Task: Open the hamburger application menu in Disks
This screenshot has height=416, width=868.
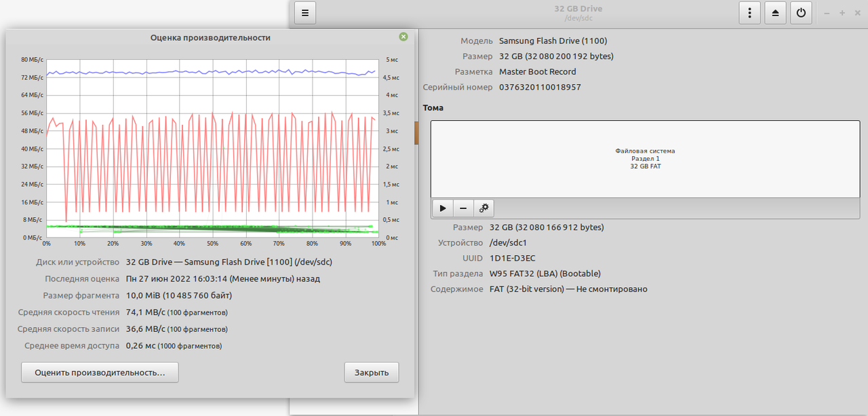Action: (x=305, y=13)
